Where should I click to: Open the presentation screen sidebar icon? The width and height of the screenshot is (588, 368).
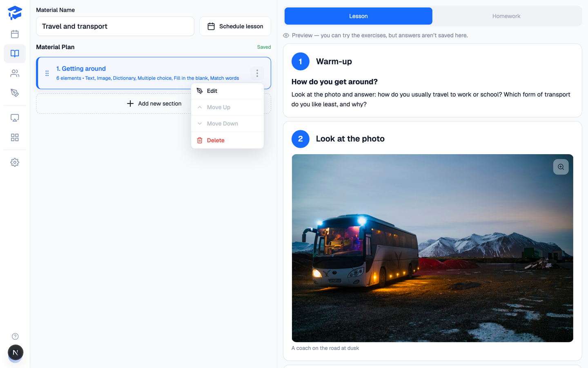coord(15,118)
